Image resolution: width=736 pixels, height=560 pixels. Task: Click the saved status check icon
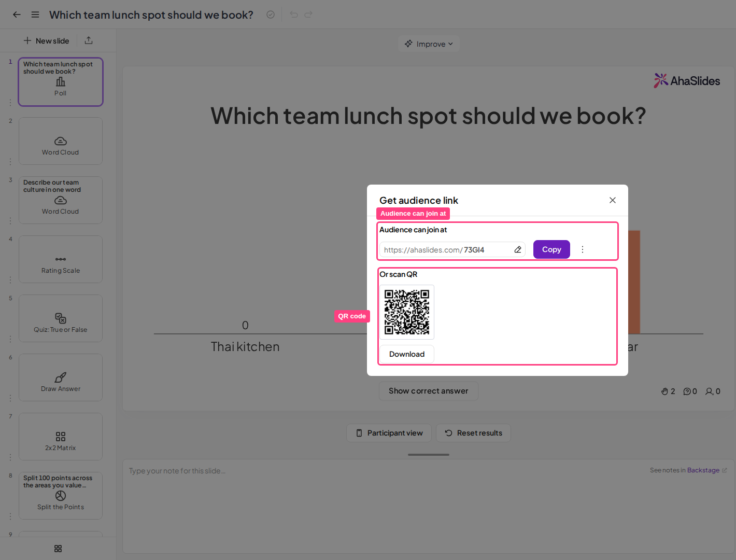271,15
